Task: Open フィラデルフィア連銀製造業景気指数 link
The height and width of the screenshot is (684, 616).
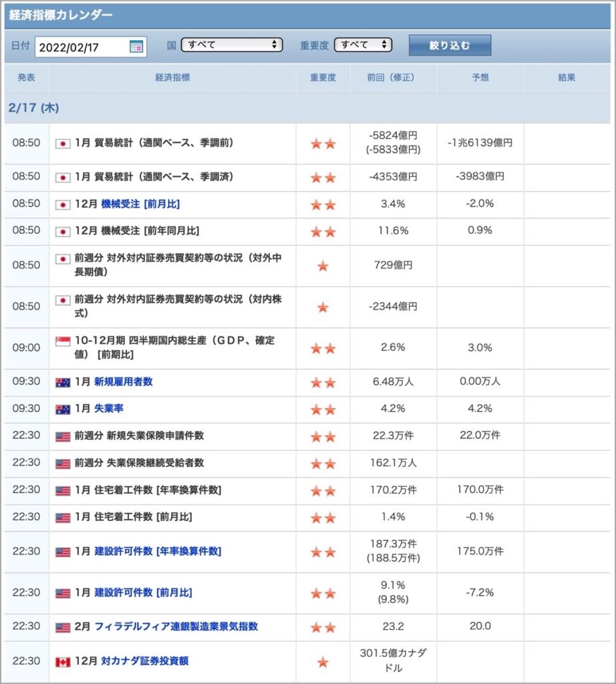Action: tap(176, 627)
